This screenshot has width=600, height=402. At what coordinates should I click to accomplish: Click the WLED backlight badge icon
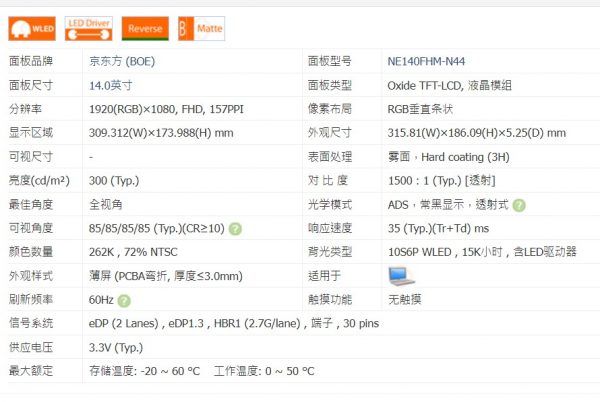click(x=32, y=29)
